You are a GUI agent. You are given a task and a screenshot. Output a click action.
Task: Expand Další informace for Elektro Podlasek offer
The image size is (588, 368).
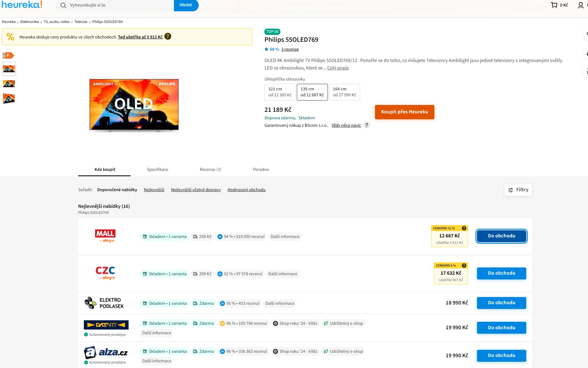(280, 303)
